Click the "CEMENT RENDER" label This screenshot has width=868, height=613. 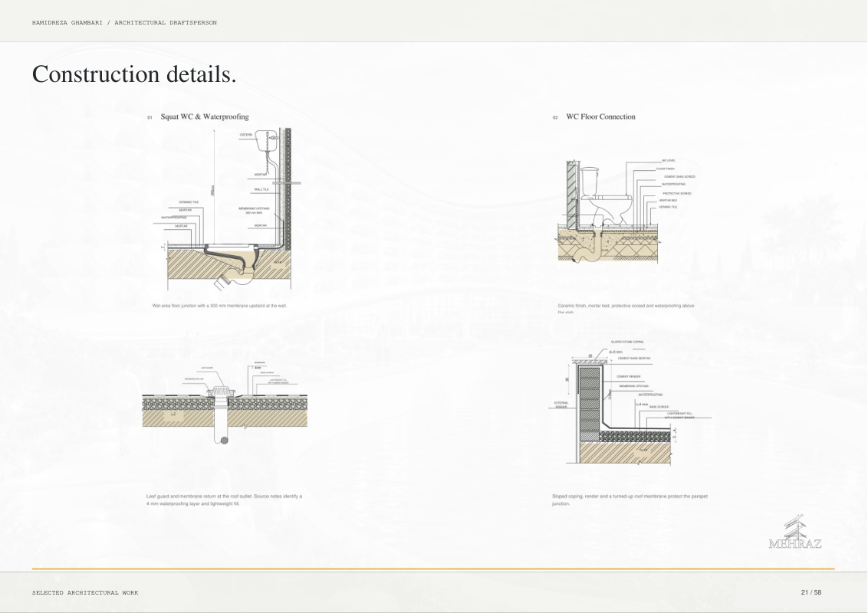tap(628, 377)
